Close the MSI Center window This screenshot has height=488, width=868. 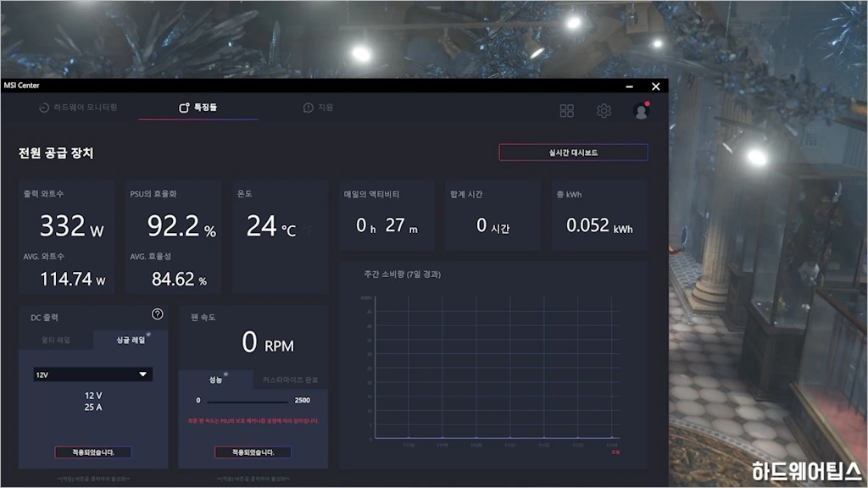655,86
